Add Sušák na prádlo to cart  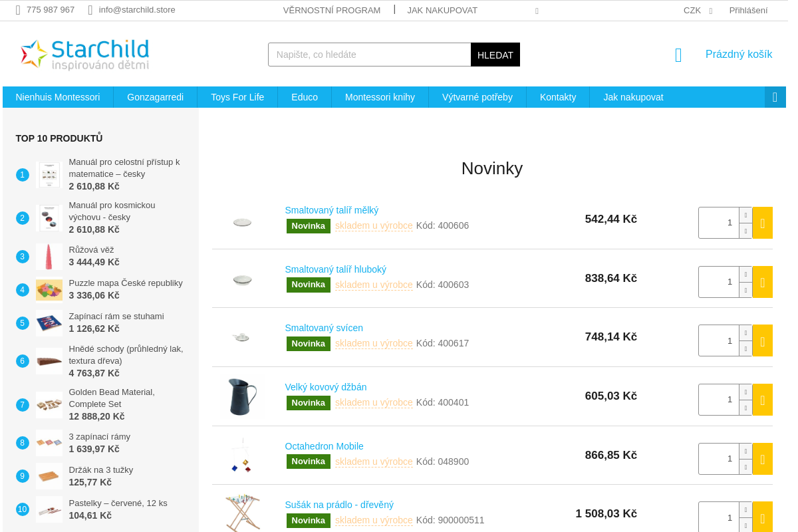coord(762,517)
